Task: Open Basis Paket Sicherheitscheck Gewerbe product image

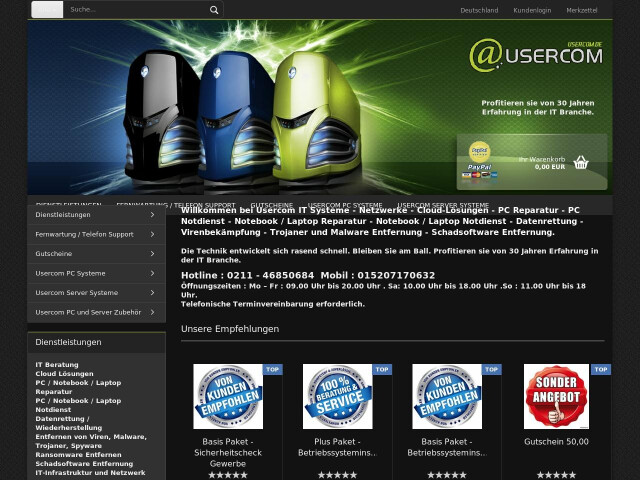Action: point(228,396)
